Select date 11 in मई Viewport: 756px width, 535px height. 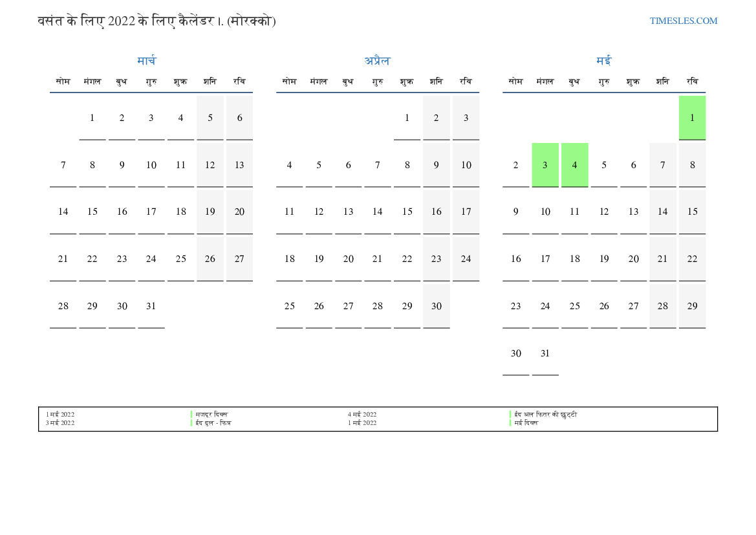tap(574, 212)
